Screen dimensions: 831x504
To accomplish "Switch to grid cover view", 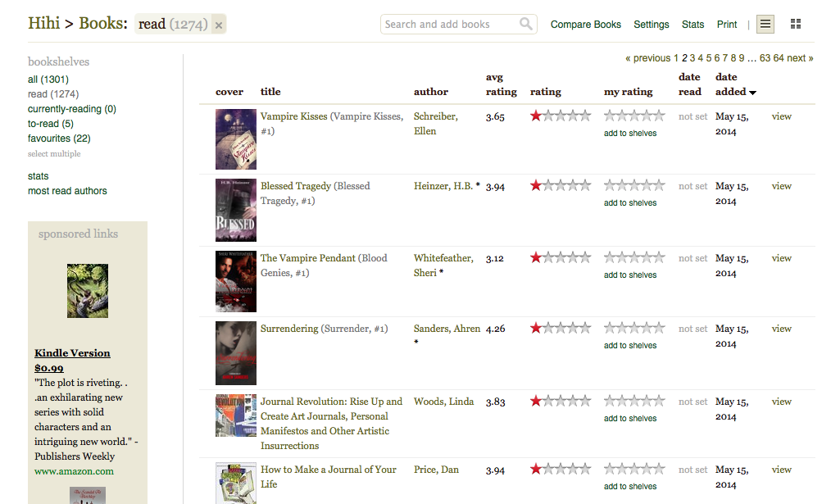I will pos(795,25).
